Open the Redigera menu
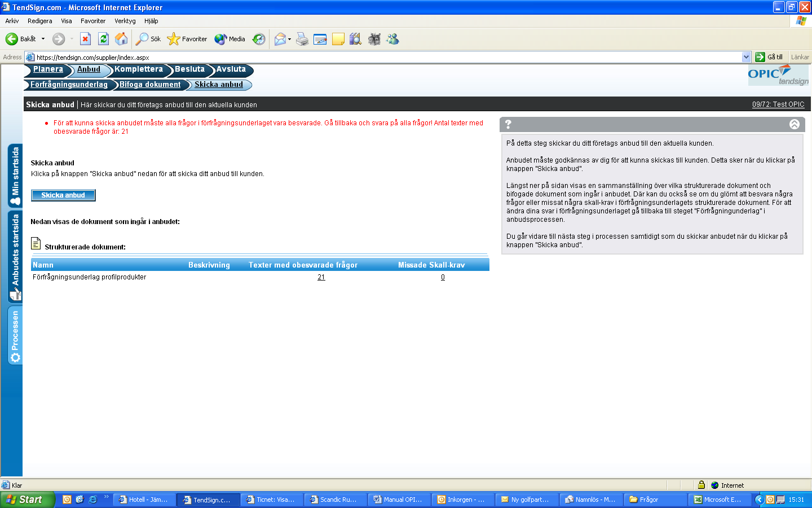This screenshot has width=812, height=508. coord(39,21)
